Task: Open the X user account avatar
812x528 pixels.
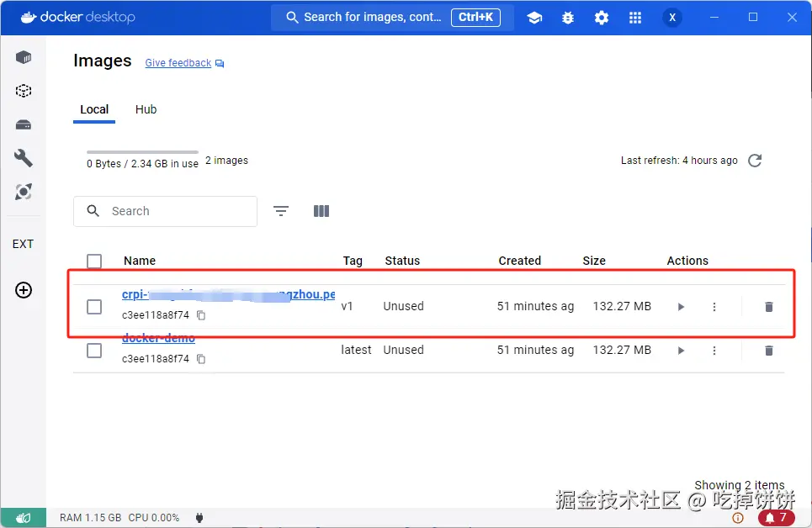Action: pyautogui.click(x=672, y=18)
